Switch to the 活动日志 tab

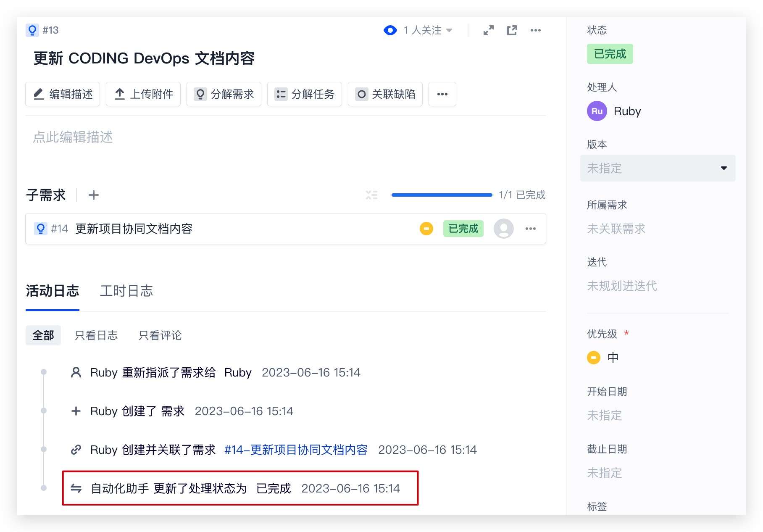pyautogui.click(x=53, y=291)
